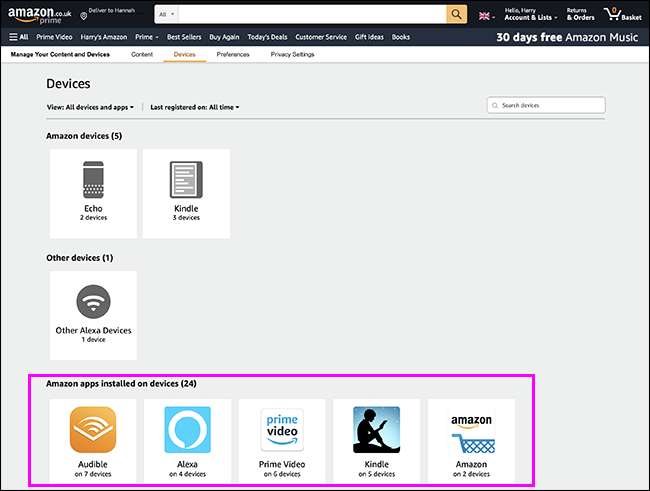
Task: Click the magnifier inside Search devices box
Action: click(495, 105)
